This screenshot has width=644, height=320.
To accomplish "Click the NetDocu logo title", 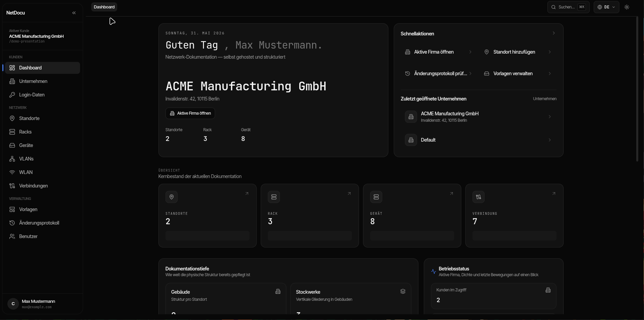I will (16, 13).
